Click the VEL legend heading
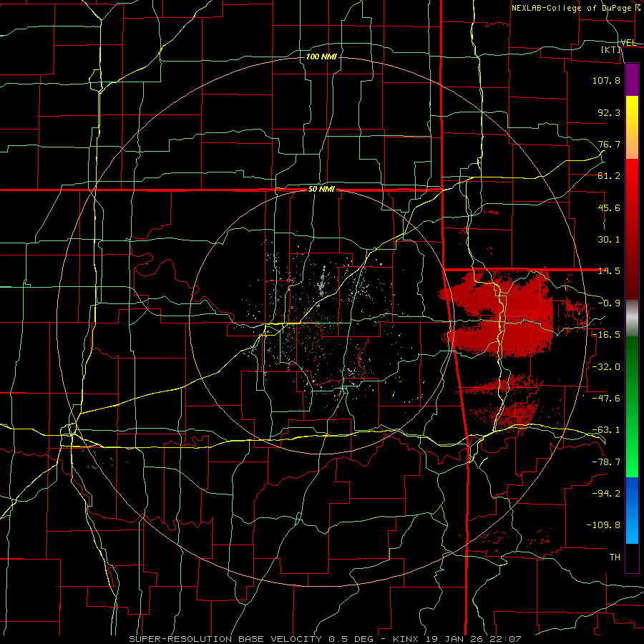This screenshot has width=644, height=644. tap(628, 43)
